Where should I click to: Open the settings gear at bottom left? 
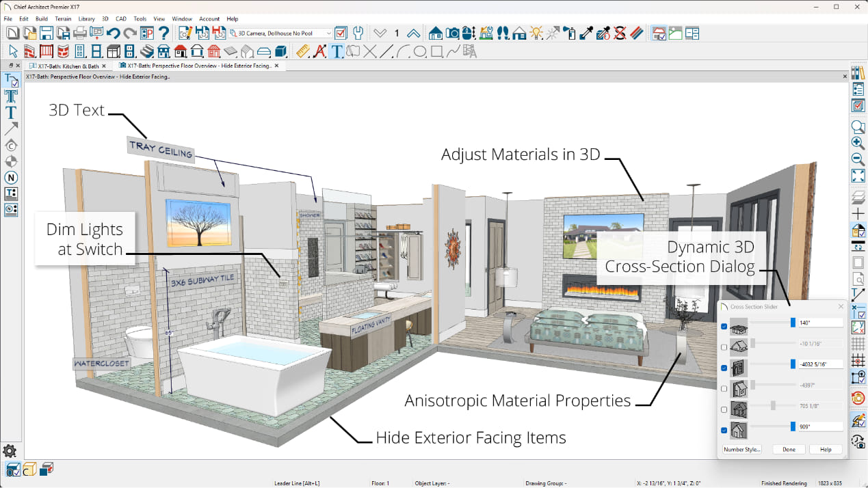tap(10, 450)
